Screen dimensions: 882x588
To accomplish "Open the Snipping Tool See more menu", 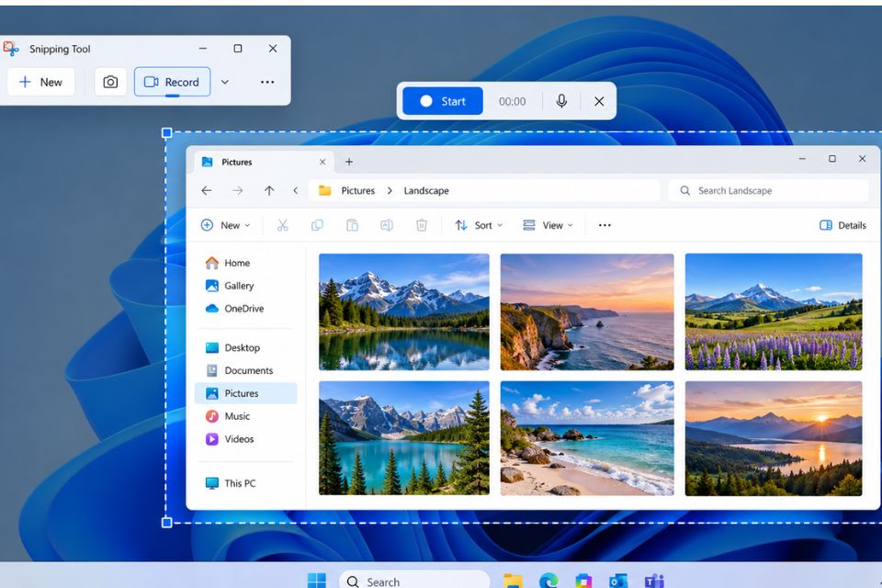I will point(267,82).
